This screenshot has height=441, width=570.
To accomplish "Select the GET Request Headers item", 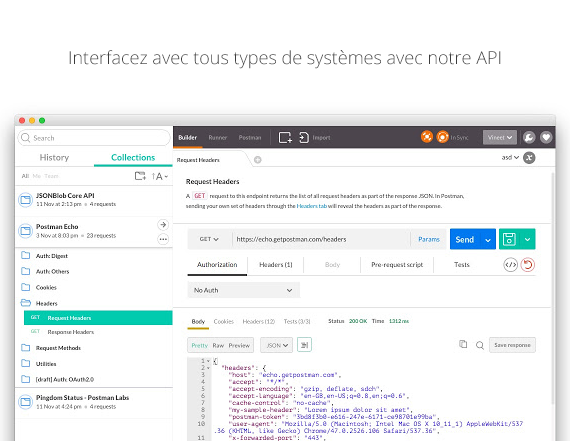I will coord(98,318).
